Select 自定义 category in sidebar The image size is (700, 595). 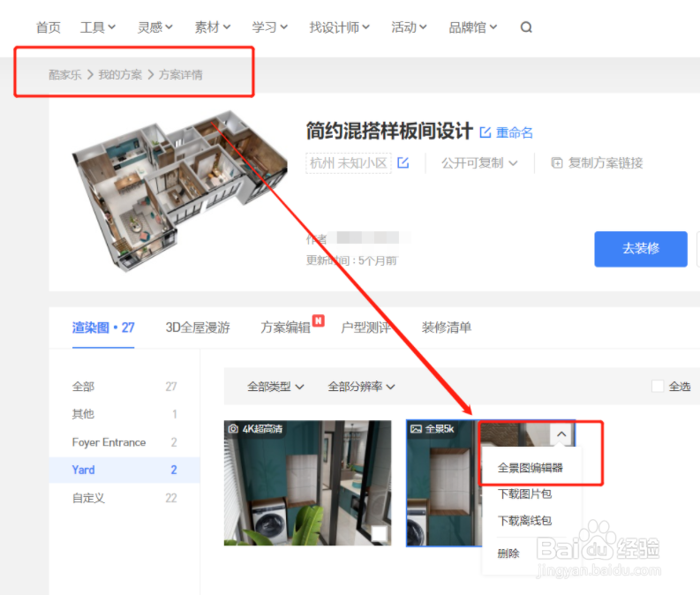click(124, 498)
